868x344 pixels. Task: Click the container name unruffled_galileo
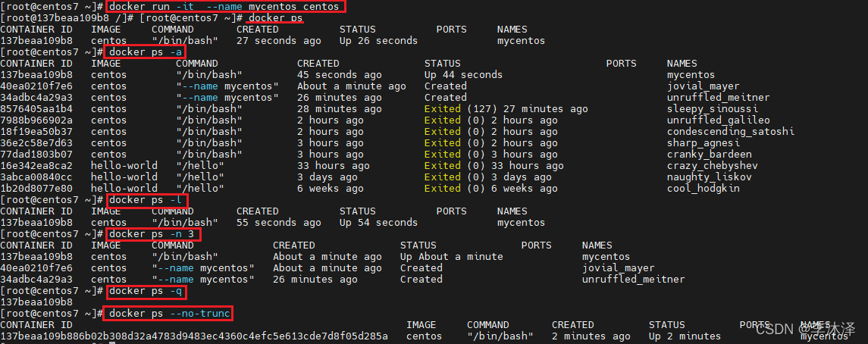[719, 120]
